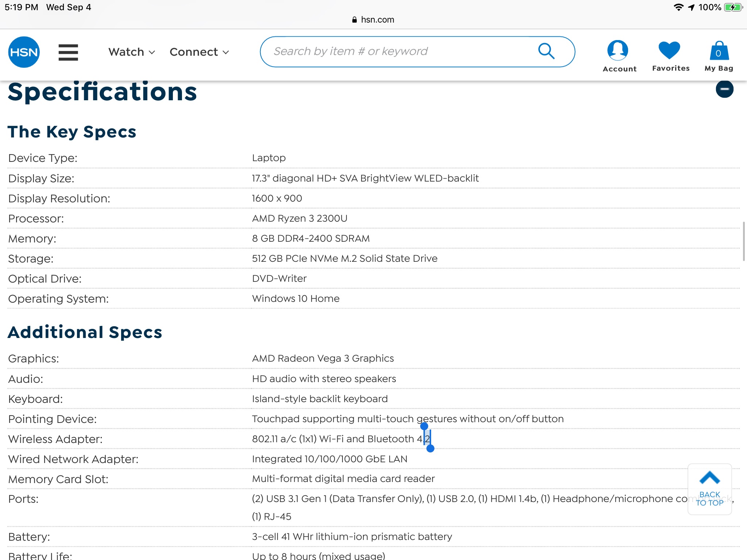Click the Back to Top button
The width and height of the screenshot is (747, 560).
pos(709,489)
